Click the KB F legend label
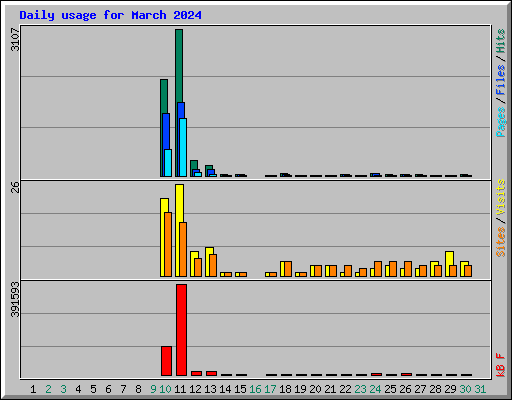The height and width of the screenshot is (400, 512). (x=501, y=365)
